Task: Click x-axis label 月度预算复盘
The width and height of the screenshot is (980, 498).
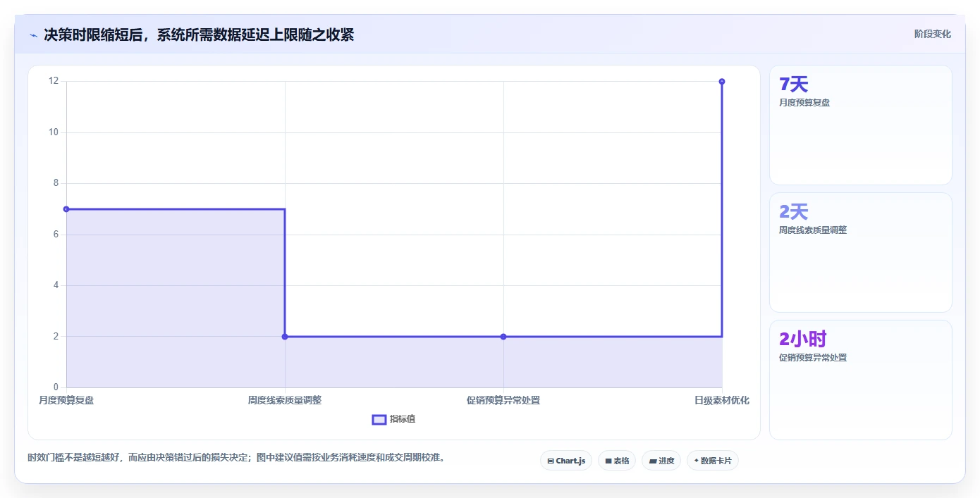Action: pyautogui.click(x=66, y=400)
